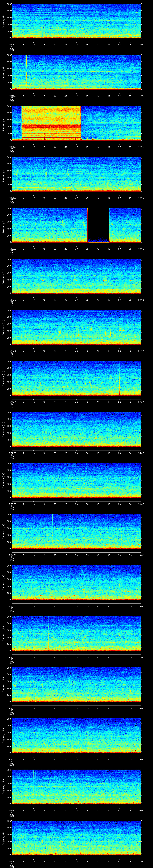The image size is (153, 868).
Task: Click the 17:19:00 start time label
Action: point(12,300)
